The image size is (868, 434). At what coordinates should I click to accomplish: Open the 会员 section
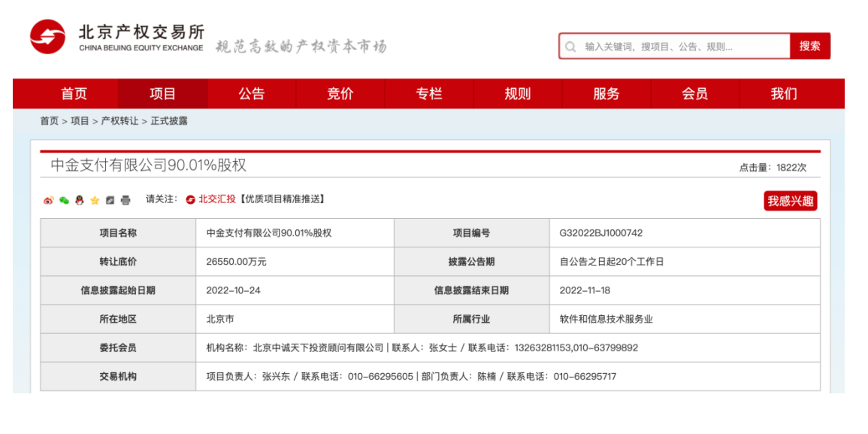696,93
